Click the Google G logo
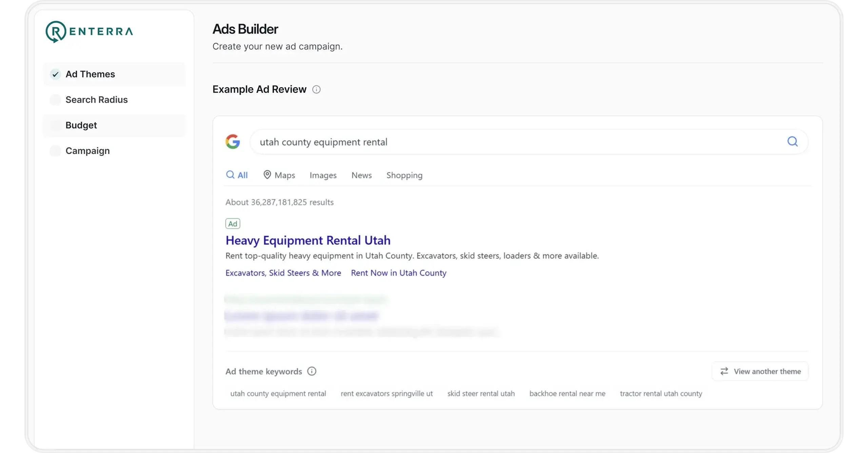The image size is (868, 453). (x=233, y=142)
